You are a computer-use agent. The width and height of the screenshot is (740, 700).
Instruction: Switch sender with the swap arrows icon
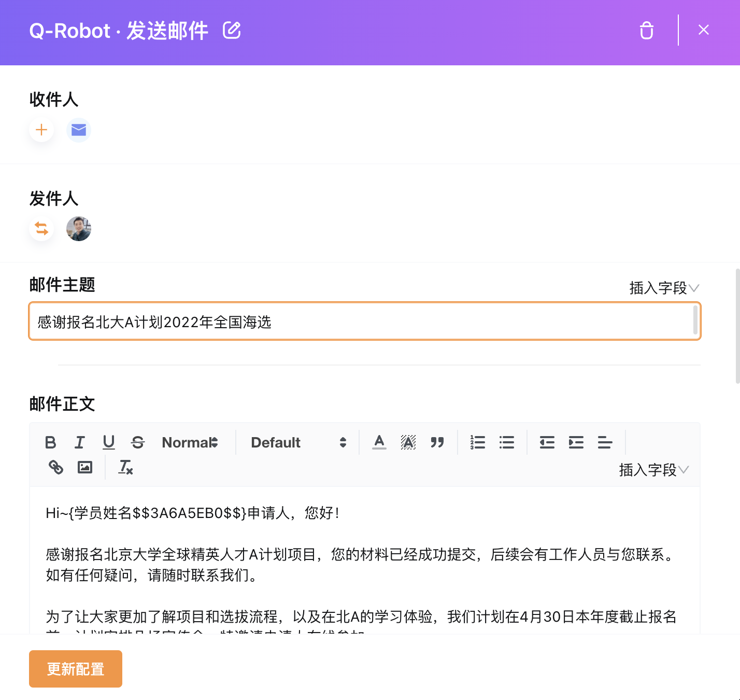(x=41, y=229)
